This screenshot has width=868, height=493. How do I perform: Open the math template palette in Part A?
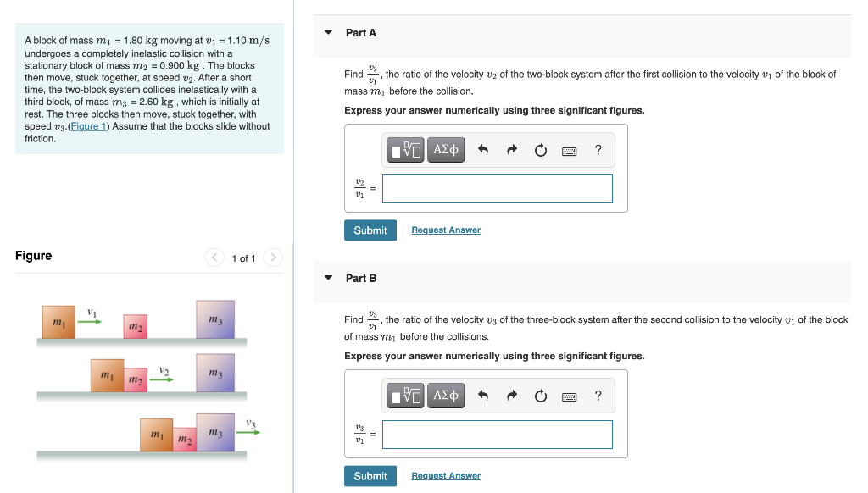pyautogui.click(x=404, y=149)
